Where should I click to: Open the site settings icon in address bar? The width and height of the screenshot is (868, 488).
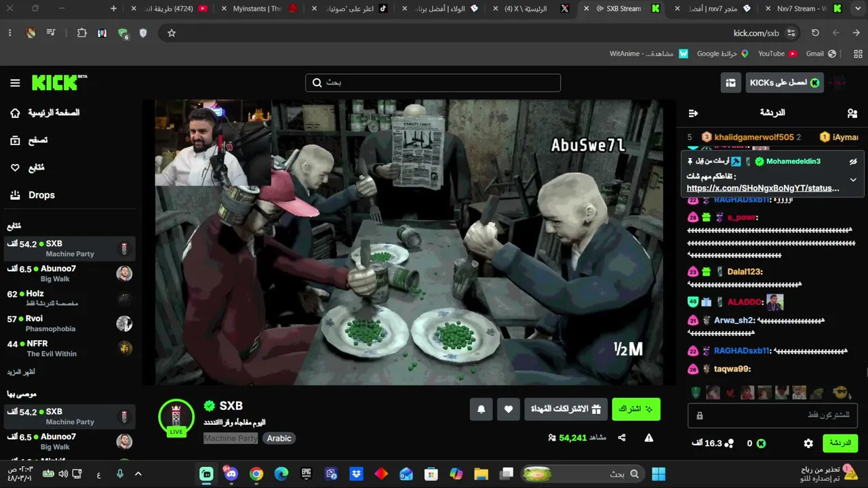tap(791, 33)
